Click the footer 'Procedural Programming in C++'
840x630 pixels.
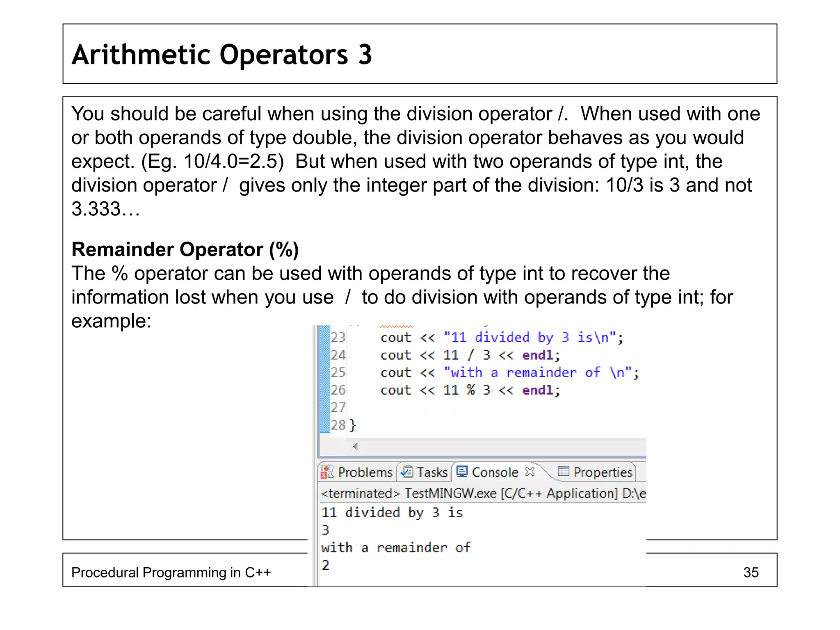coord(171,572)
